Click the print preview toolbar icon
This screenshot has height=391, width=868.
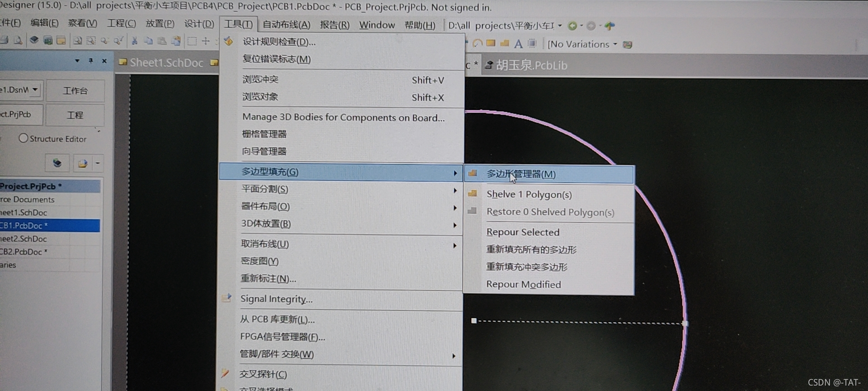[18, 41]
